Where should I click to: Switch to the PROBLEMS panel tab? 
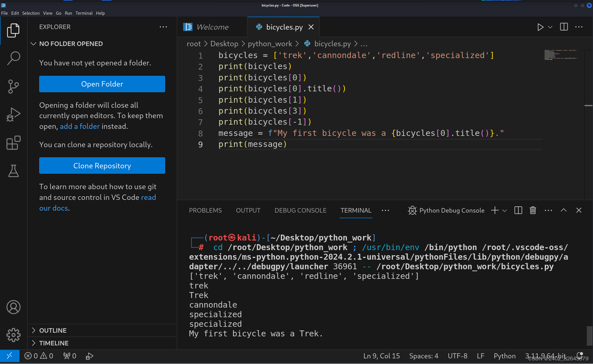pyautogui.click(x=205, y=210)
